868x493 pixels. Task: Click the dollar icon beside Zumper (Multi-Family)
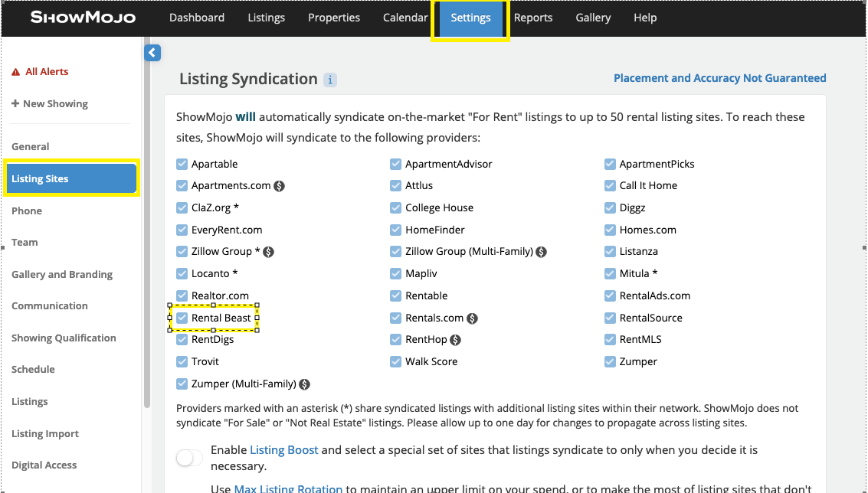[304, 384]
